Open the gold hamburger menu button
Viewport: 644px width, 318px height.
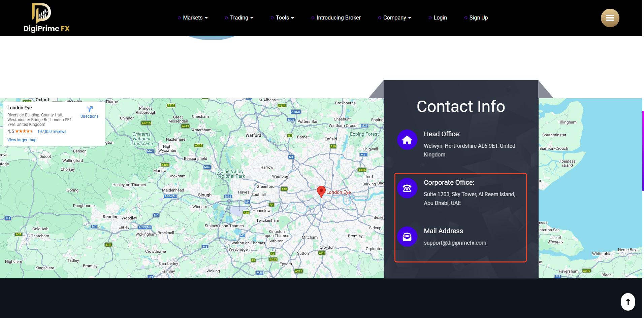click(x=610, y=18)
